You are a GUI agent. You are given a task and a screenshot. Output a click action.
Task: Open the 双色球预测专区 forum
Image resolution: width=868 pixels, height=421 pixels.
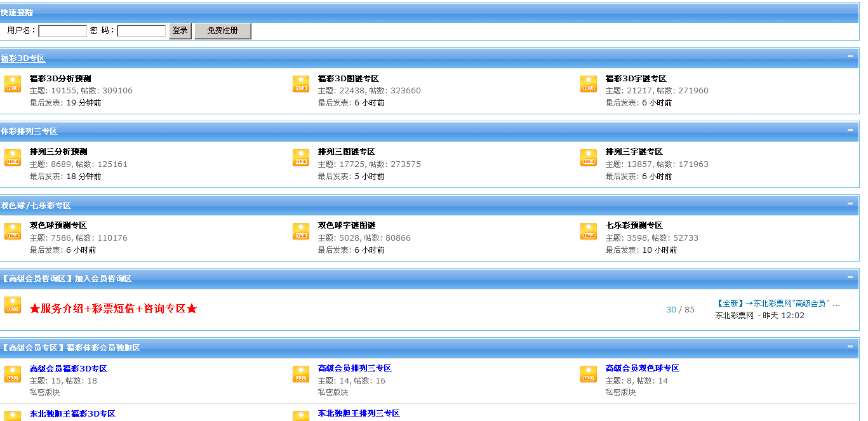tap(58, 225)
